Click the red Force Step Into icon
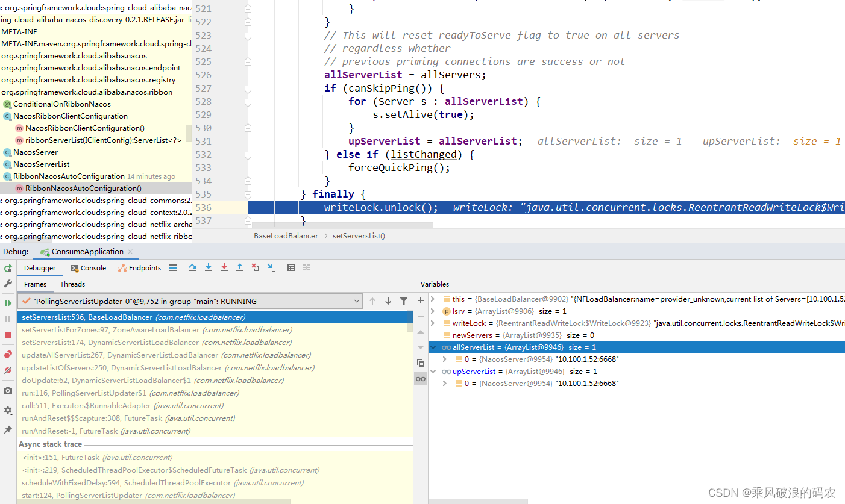Image resolution: width=845 pixels, height=504 pixels. 224,267
